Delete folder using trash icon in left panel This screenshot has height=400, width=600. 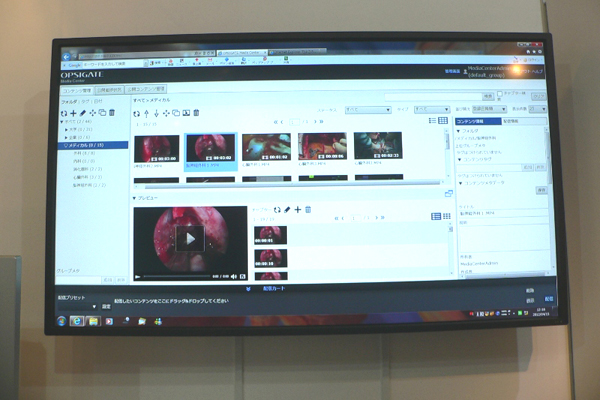[x=112, y=113]
